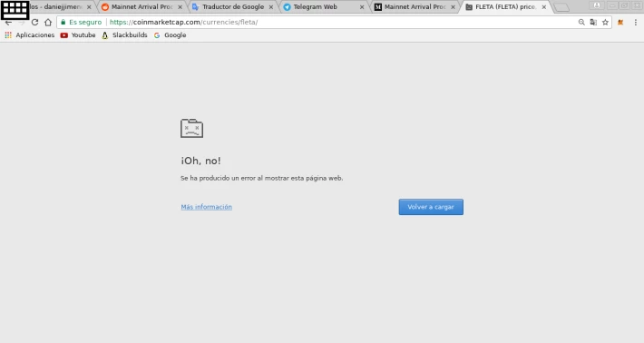The width and height of the screenshot is (644, 343).
Task: Close the Reddit Mainnet Arrival tab
Action: [x=180, y=7]
